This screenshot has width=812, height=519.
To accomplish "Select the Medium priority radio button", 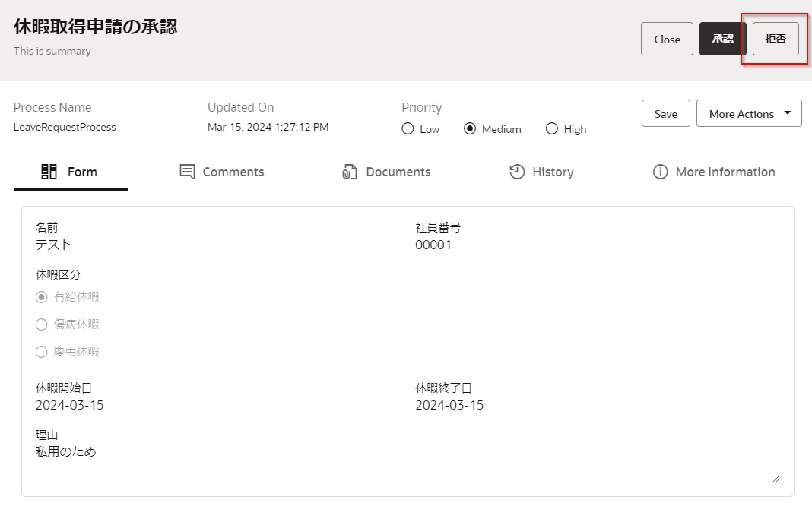I will 470,129.
